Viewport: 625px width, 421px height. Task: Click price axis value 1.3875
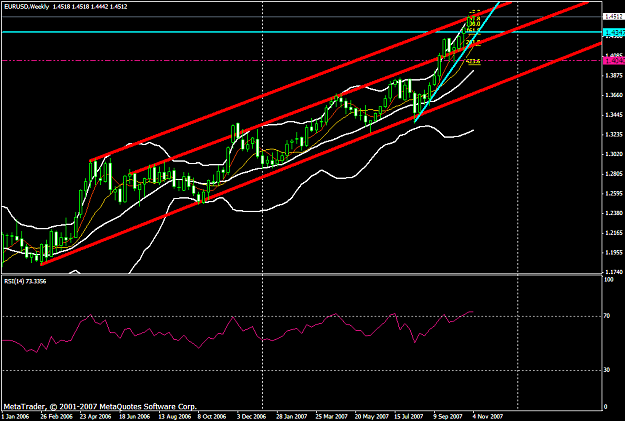click(614, 75)
